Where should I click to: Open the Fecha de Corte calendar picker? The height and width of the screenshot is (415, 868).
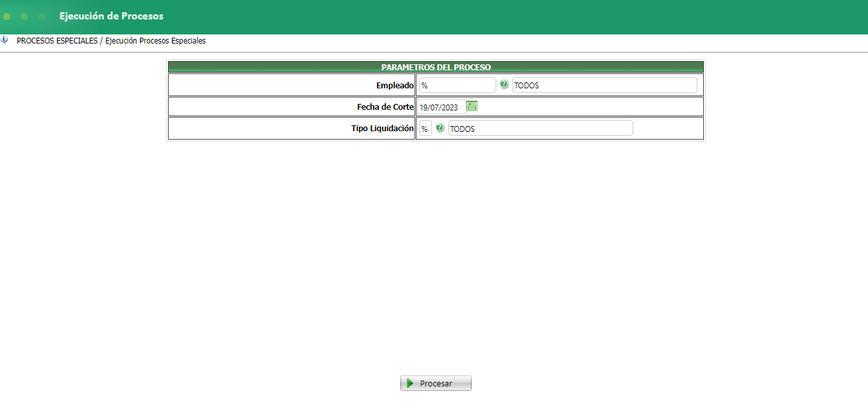pyautogui.click(x=472, y=106)
